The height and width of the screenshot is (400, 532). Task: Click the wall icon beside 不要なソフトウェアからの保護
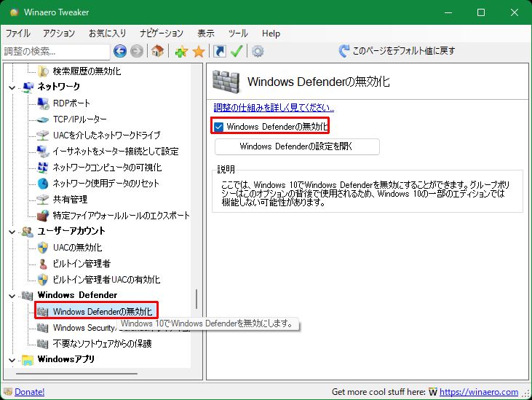[43, 344]
